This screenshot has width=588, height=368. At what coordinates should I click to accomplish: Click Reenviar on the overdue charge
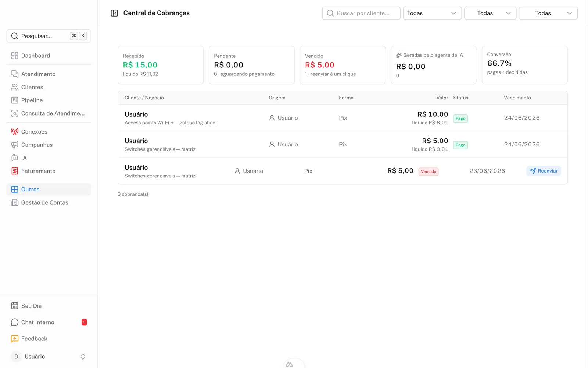544,171
